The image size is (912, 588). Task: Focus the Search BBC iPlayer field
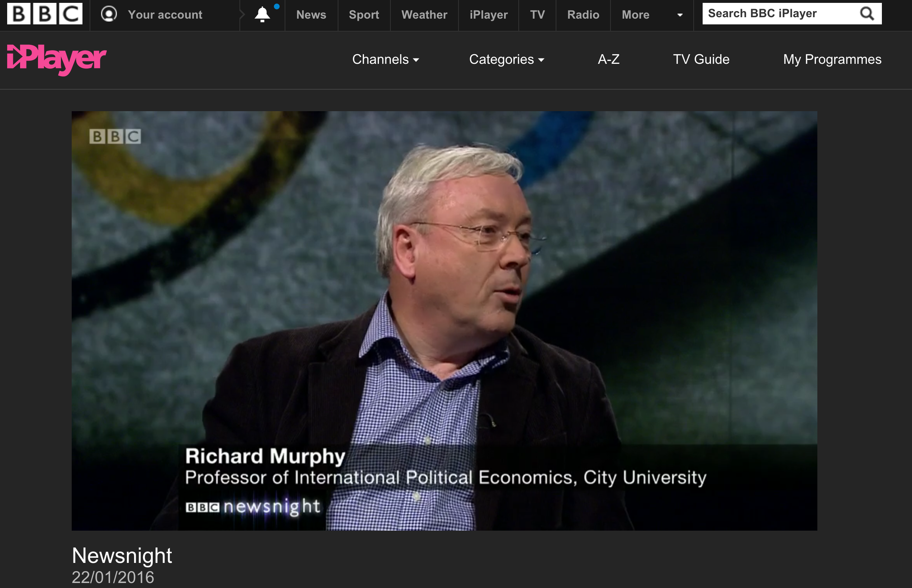click(x=779, y=14)
